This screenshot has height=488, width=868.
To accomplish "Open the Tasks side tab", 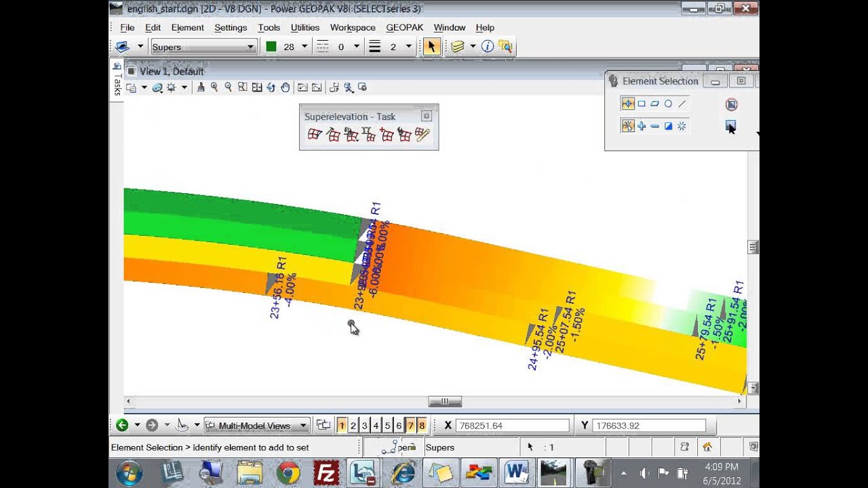I will point(117,80).
